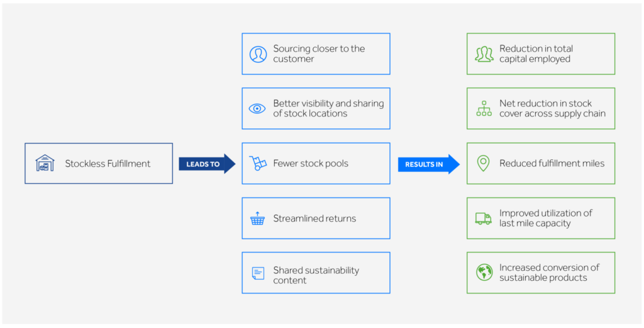Select Improved utilization of last mile capacity text

pyautogui.click(x=546, y=218)
